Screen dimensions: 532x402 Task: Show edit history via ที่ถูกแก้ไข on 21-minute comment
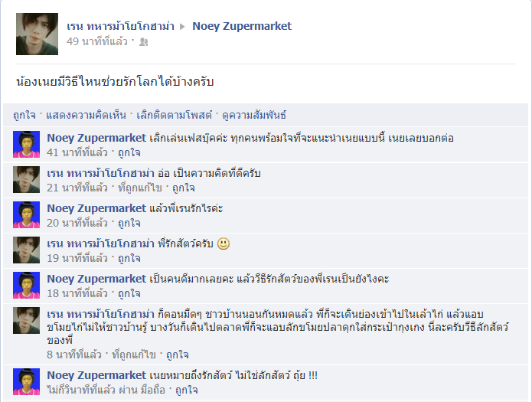coord(140,188)
